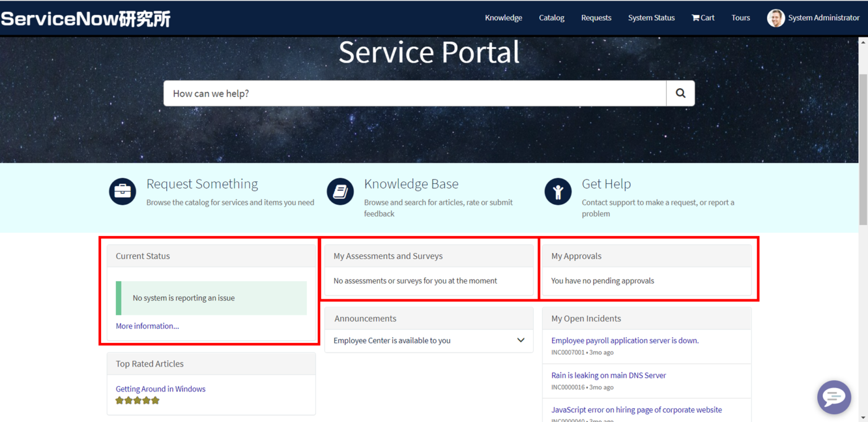868x422 pixels.
Task: Click the fifth star rating on the article
Action: 155,400
